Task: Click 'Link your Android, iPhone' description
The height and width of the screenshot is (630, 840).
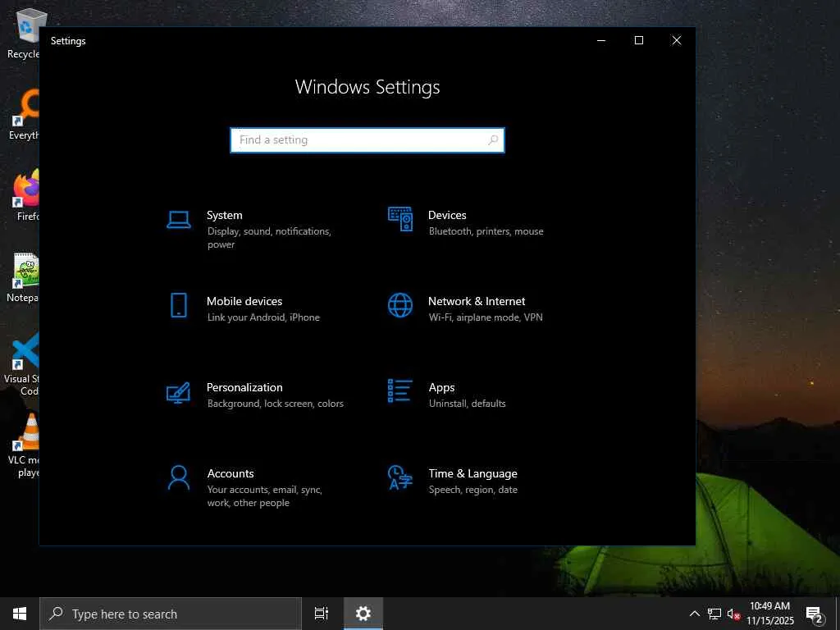Action: click(263, 317)
